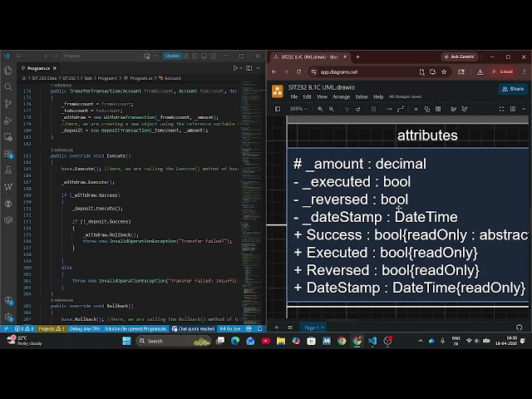Click the Delete trash icon in draw.io

click(x=373, y=109)
